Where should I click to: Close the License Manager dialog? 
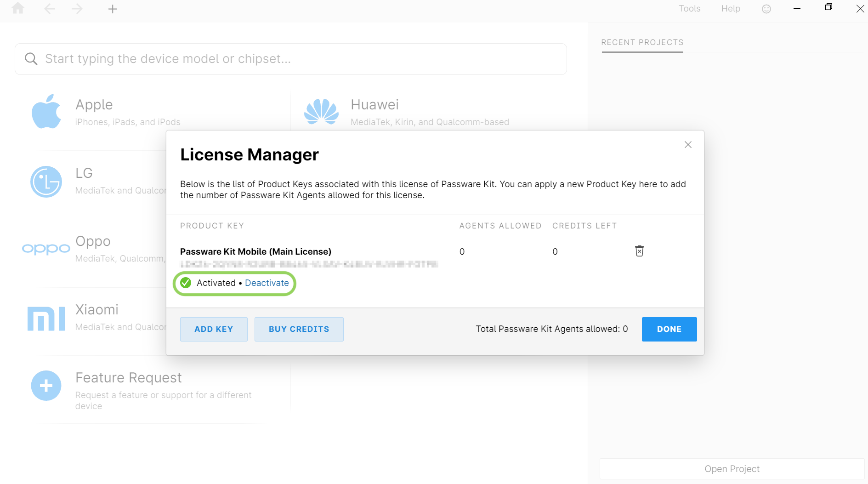point(688,145)
